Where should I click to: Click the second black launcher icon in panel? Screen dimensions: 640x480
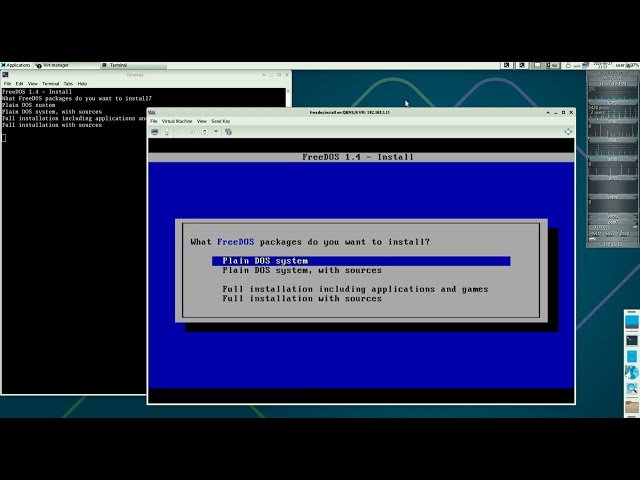[x=522, y=65]
